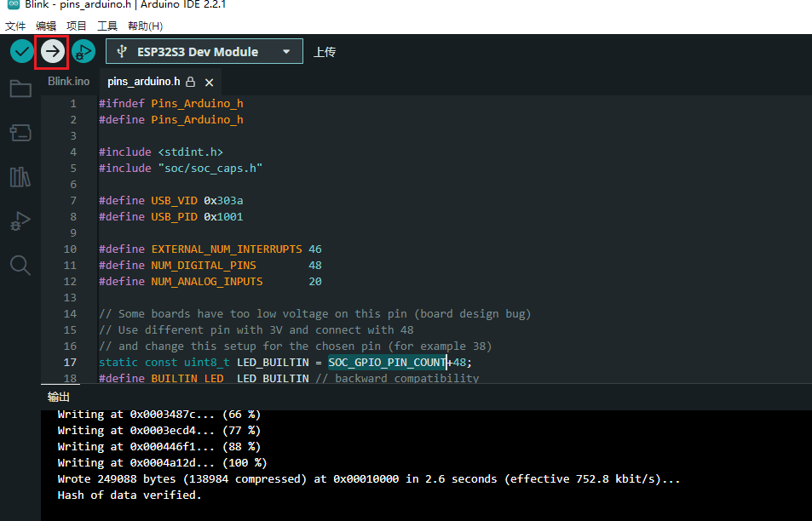
Task: Click the Upload arrow button
Action: coord(52,51)
